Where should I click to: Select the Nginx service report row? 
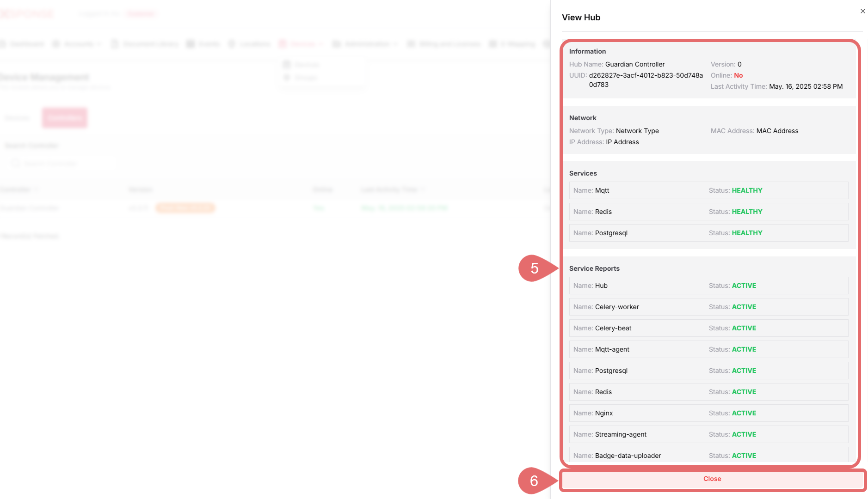pos(708,413)
